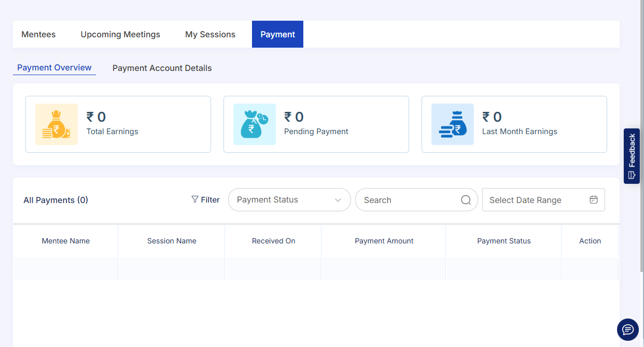Click the Payment Status dropdown chevron
This screenshot has height=347, width=644.
pyautogui.click(x=338, y=200)
